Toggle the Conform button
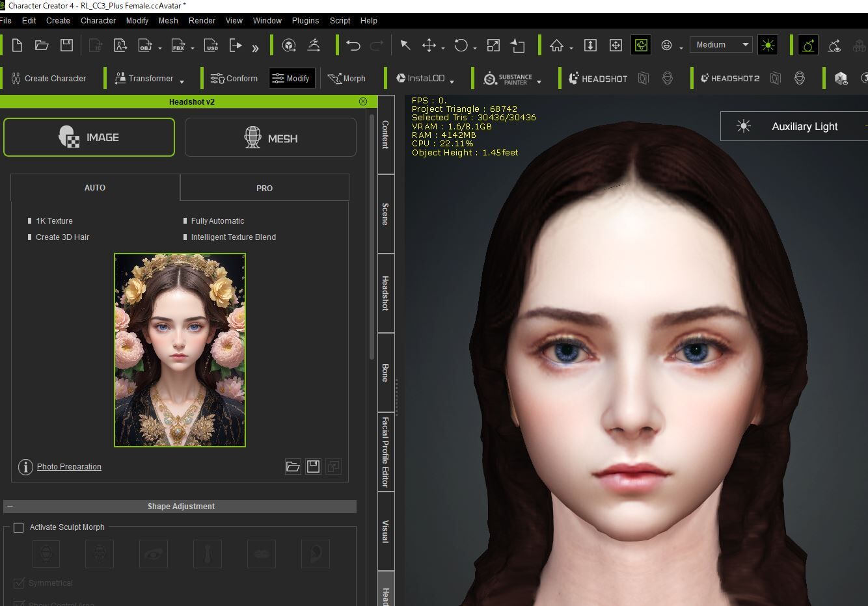This screenshot has width=868, height=606. pos(234,78)
